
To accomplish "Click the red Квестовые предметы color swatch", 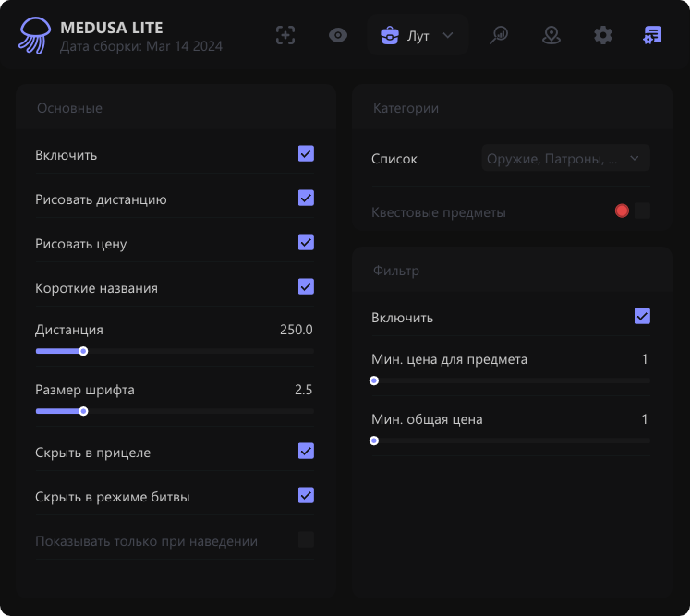I will tap(622, 211).
